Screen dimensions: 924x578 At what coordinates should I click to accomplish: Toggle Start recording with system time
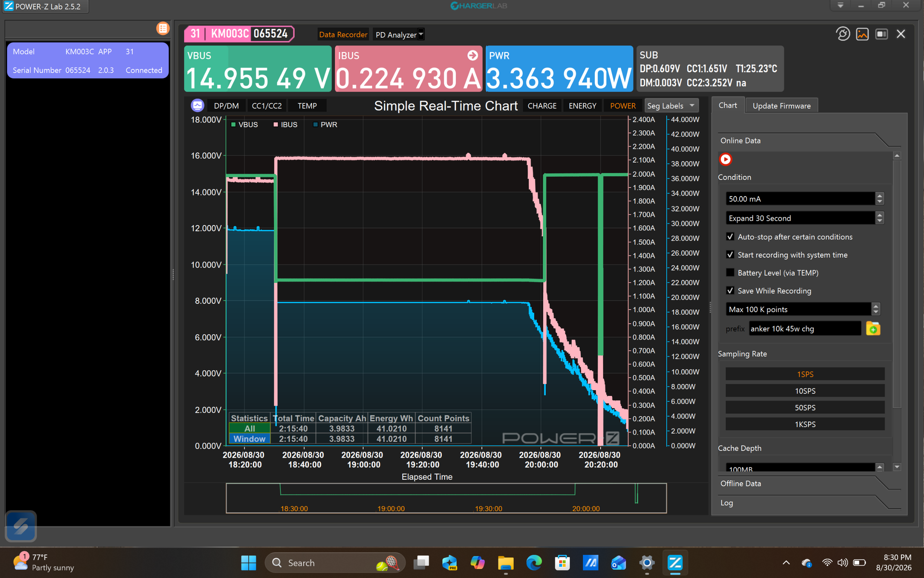[x=730, y=254]
